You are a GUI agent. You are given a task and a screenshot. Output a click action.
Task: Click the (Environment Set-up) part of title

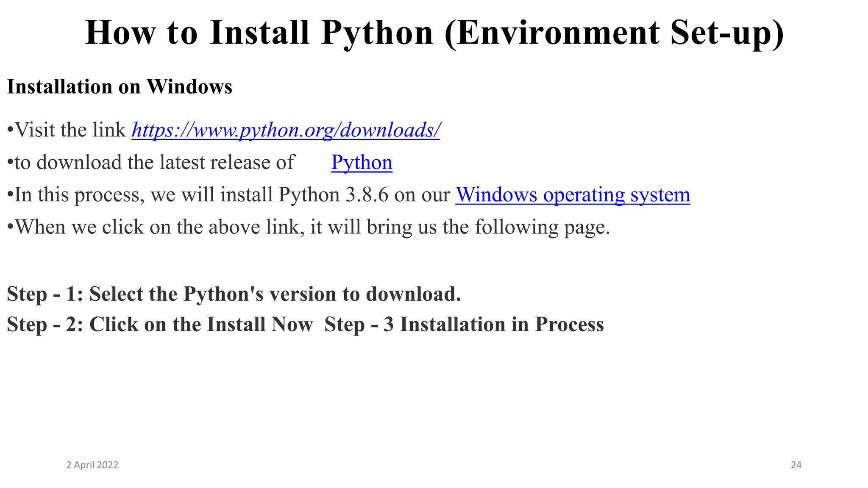pos(614,33)
